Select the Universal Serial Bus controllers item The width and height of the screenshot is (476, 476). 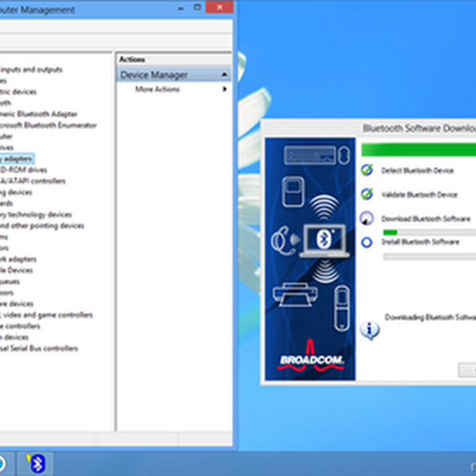pyautogui.click(x=39, y=348)
